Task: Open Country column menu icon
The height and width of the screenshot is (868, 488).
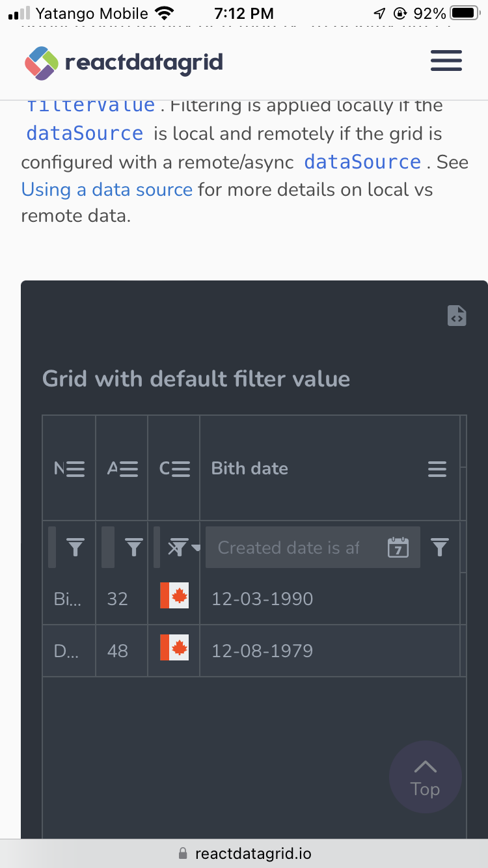Action: pos(181,468)
